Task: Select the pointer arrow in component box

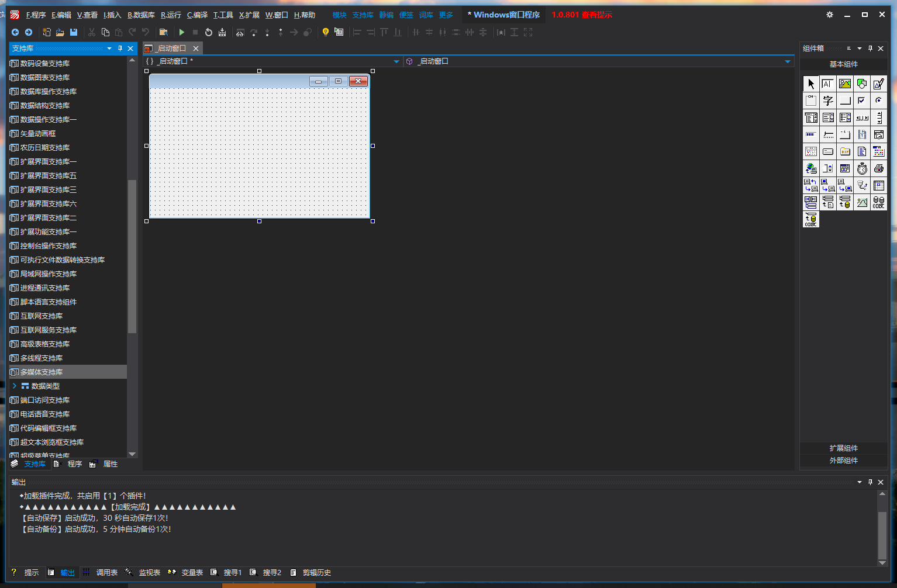Action: tap(811, 84)
